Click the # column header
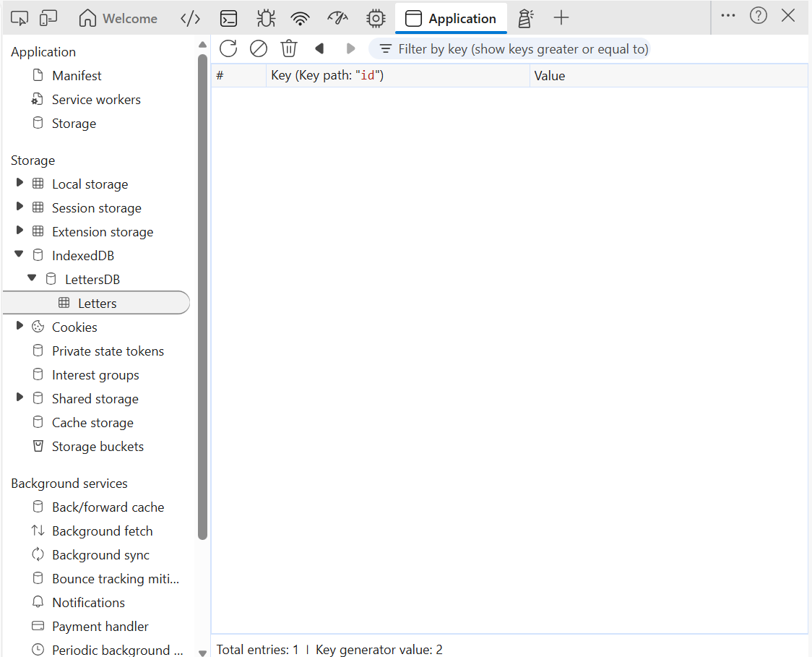This screenshot has height=657, width=812. pos(238,76)
